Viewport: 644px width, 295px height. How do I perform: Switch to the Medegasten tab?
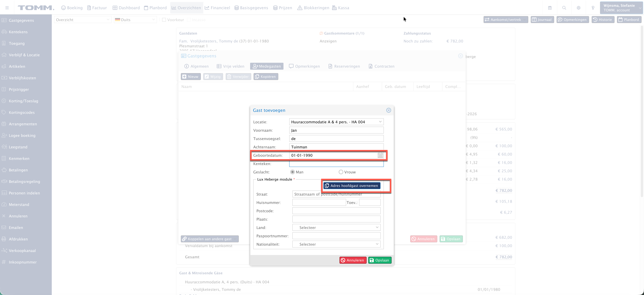click(267, 66)
